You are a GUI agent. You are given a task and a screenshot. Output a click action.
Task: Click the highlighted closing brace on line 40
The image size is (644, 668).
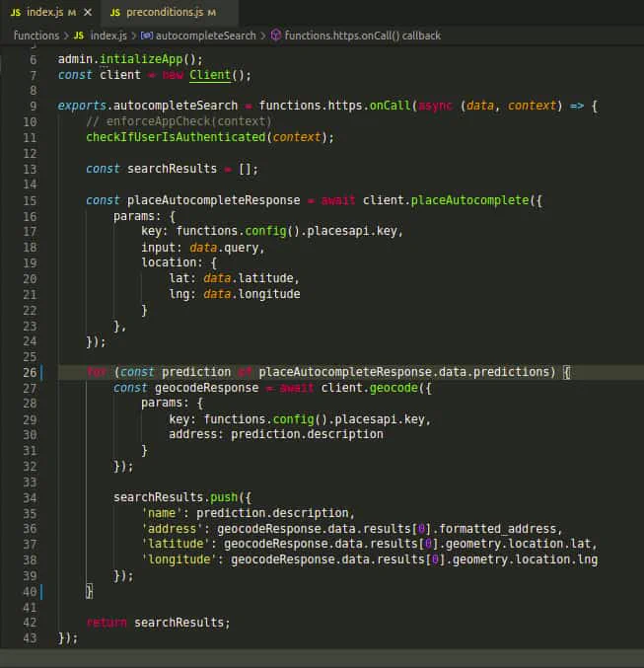pos(89,591)
